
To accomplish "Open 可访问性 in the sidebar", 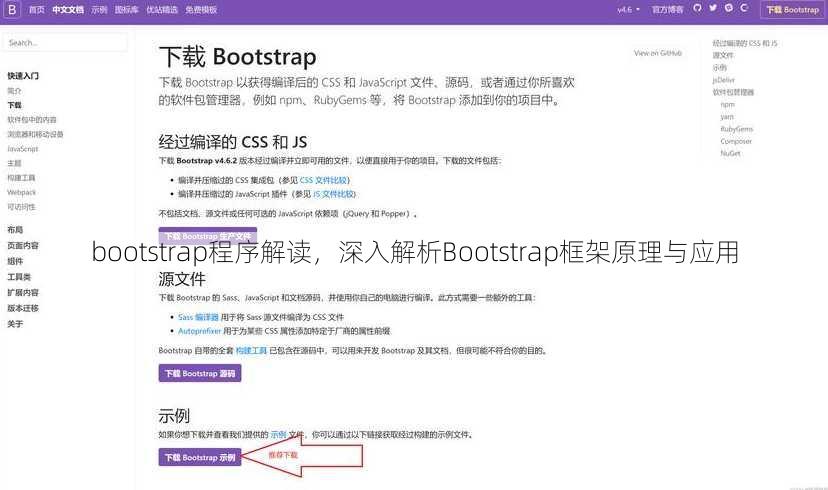I will (21, 207).
